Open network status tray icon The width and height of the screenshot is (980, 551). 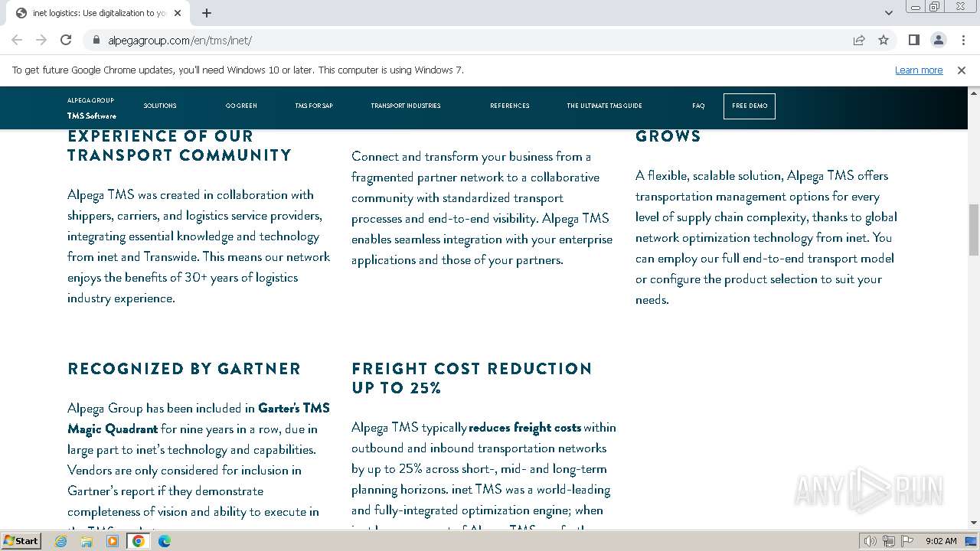[x=888, y=541]
